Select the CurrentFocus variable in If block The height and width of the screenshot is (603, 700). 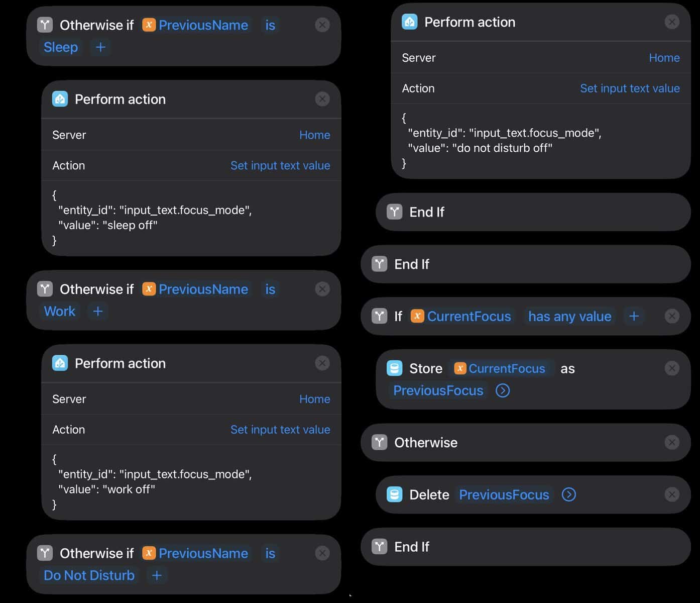pyautogui.click(x=461, y=316)
